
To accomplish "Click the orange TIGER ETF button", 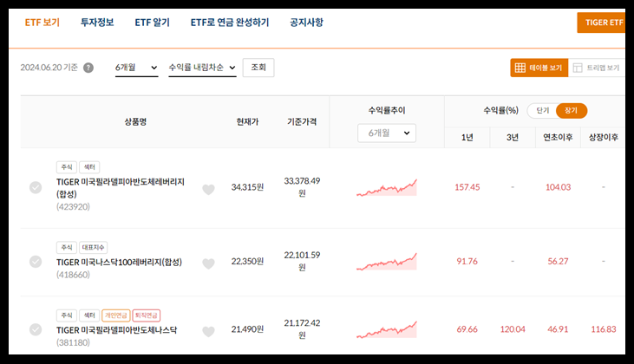I will tap(601, 23).
